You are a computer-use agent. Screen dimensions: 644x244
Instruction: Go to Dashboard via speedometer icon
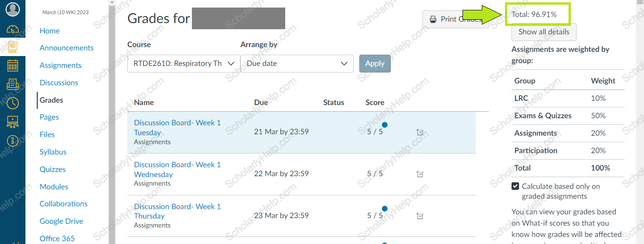[13, 30]
